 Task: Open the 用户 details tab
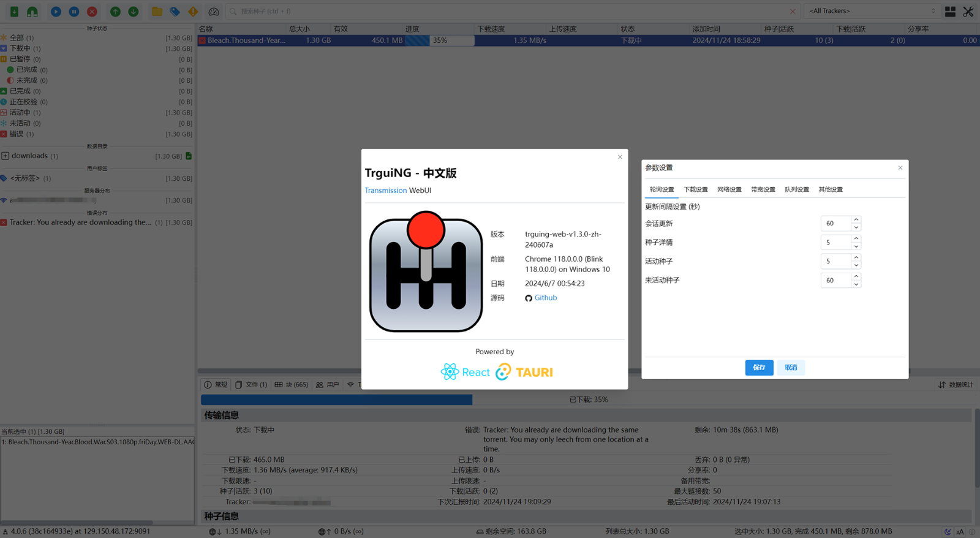click(327, 385)
